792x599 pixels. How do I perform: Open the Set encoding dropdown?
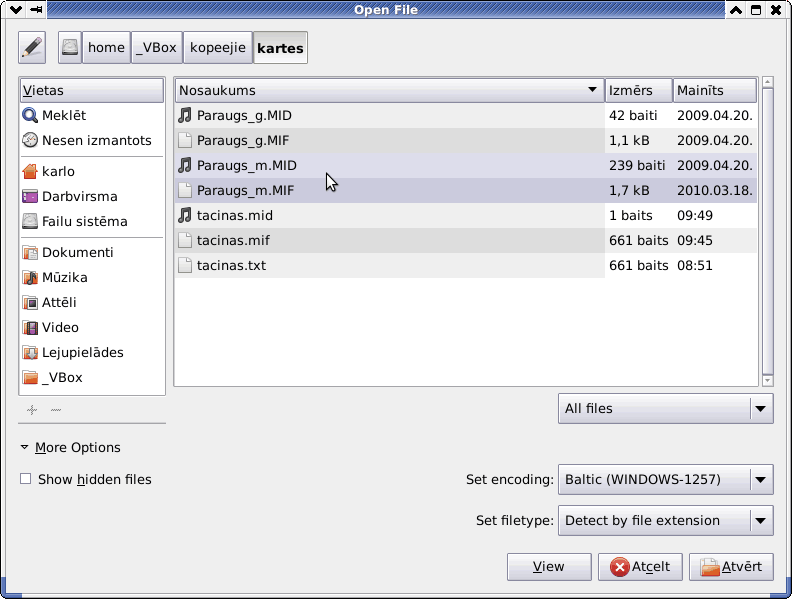(665, 479)
